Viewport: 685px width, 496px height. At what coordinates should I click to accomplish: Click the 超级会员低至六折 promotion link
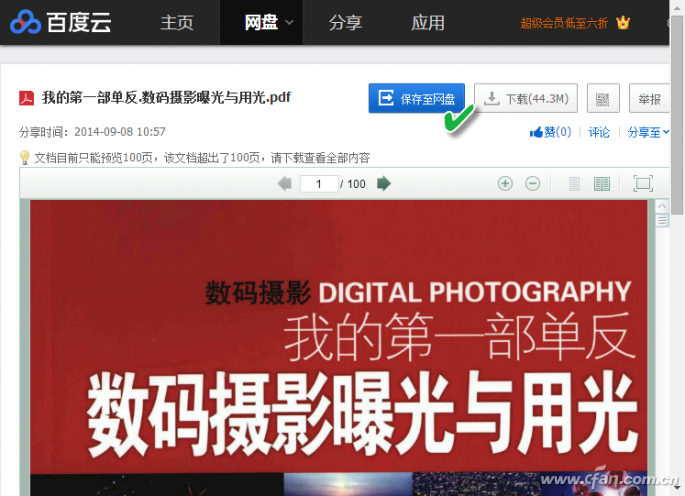(x=564, y=23)
